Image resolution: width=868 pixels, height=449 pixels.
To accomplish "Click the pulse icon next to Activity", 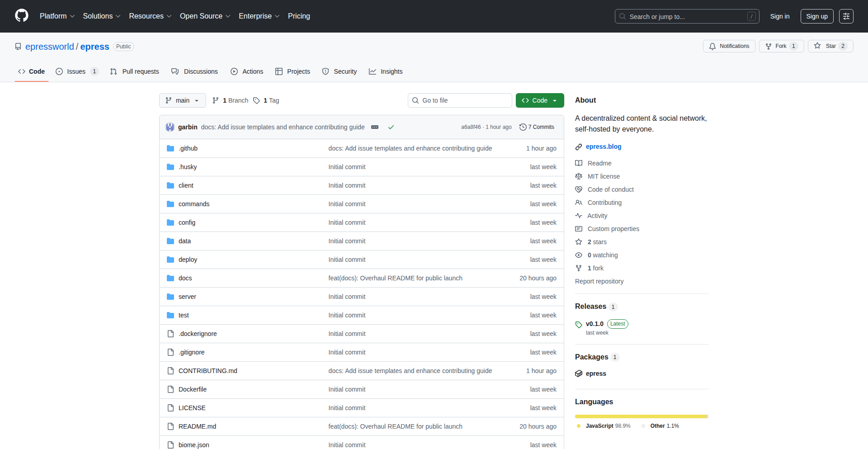I will 579,216.
